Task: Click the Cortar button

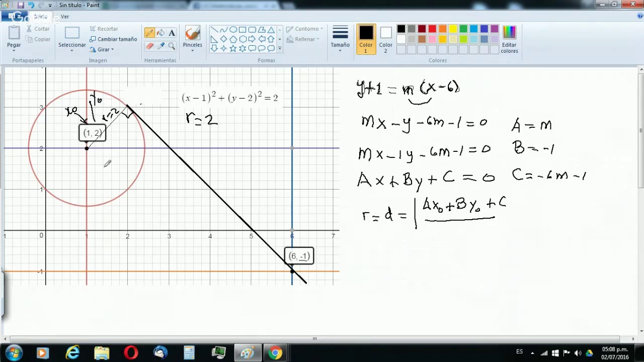Action: click(x=38, y=29)
